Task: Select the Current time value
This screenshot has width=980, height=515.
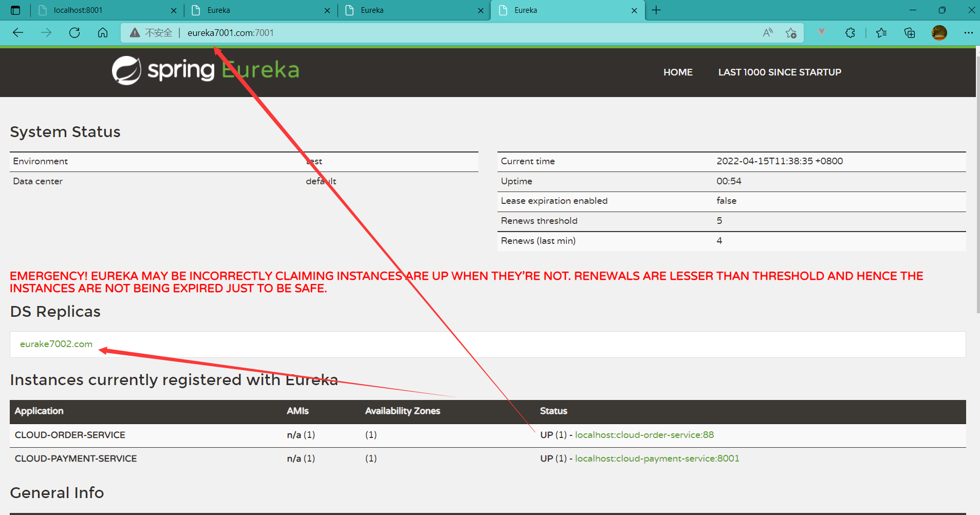Action: pos(780,161)
